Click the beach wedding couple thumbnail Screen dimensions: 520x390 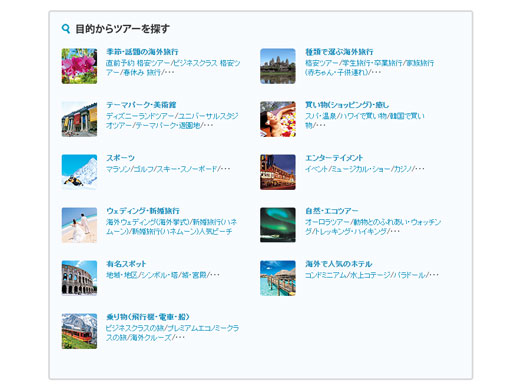pyautogui.click(x=79, y=225)
